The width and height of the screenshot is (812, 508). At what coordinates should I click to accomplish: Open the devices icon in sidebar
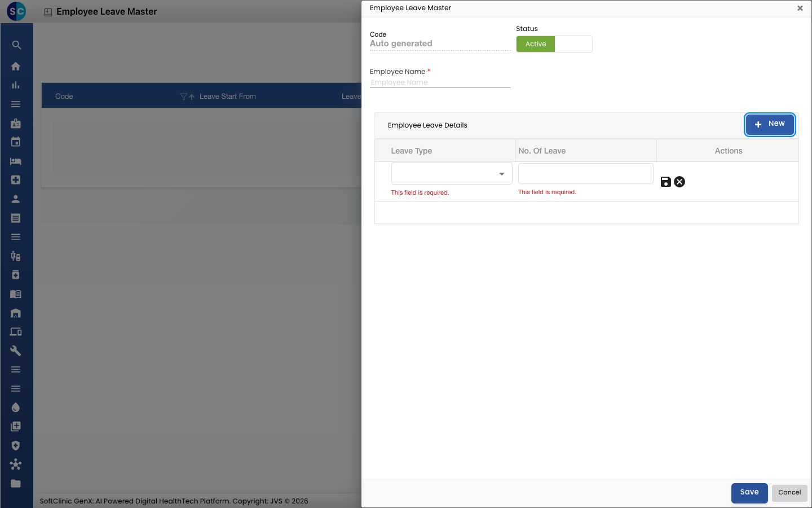click(16, 332)
